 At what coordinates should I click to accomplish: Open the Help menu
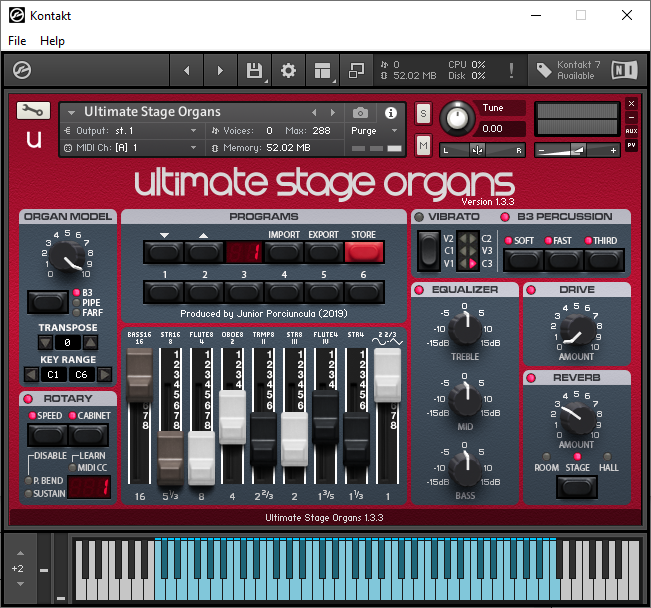click(52, 41)
